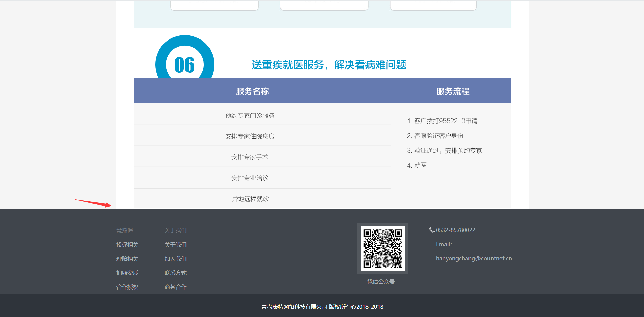Click the 微信公众号 label under QR code
Viewport: 644px width, 317px height.
[381, 281]
